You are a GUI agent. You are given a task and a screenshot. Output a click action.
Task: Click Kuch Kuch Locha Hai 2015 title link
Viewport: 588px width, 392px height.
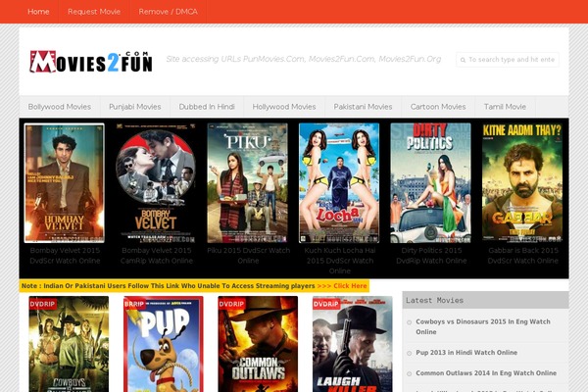(340, 261)
